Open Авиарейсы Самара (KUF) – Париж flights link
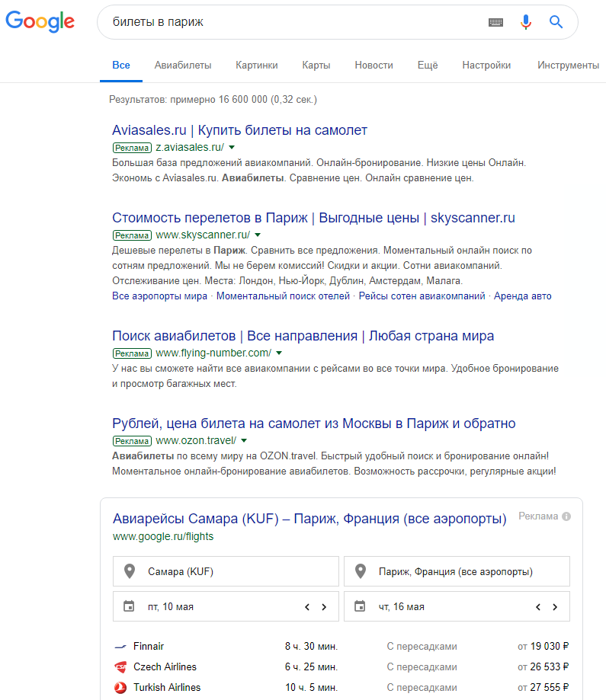This screenshot has width=606, height=700. point(309,518)
